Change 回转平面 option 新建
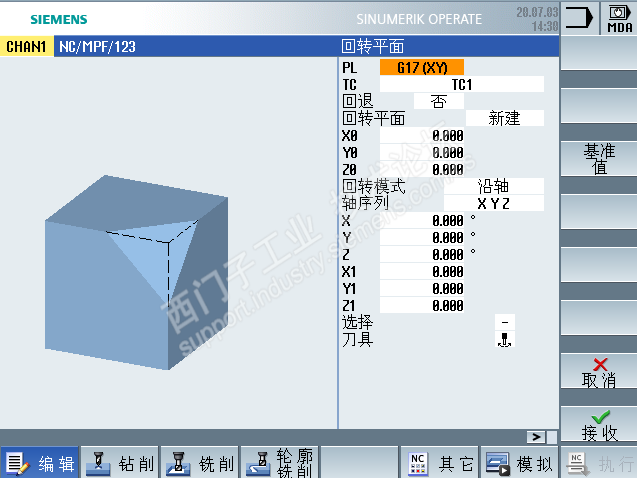637x478 pixels. [505, 118]
